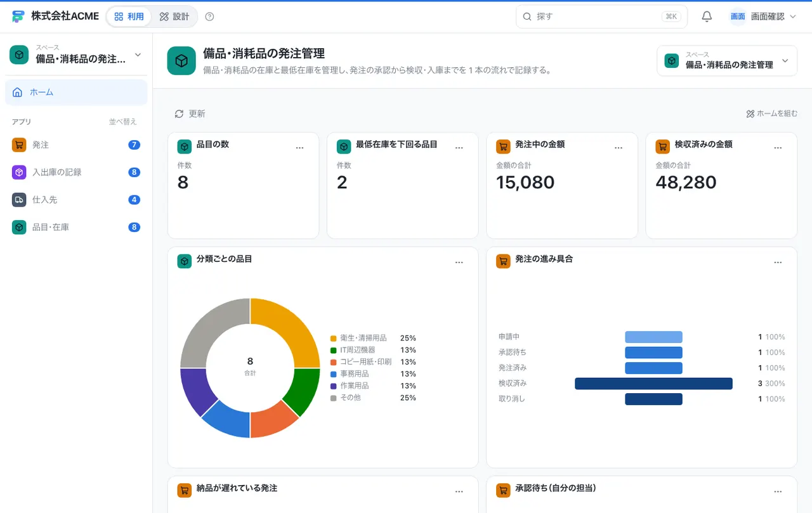Switch to 利用 mode toggle
This screenshot has height=513, width=812.
click(x=129, y=16)
